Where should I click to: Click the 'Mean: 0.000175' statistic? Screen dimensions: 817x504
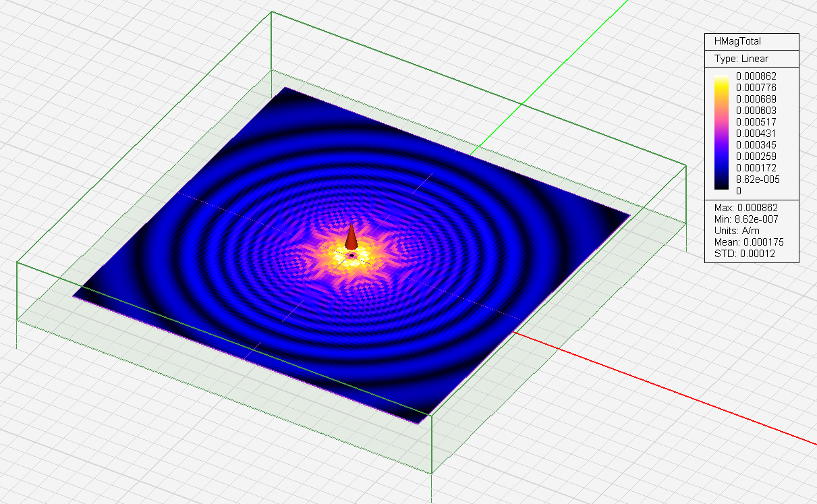(749, 242)
